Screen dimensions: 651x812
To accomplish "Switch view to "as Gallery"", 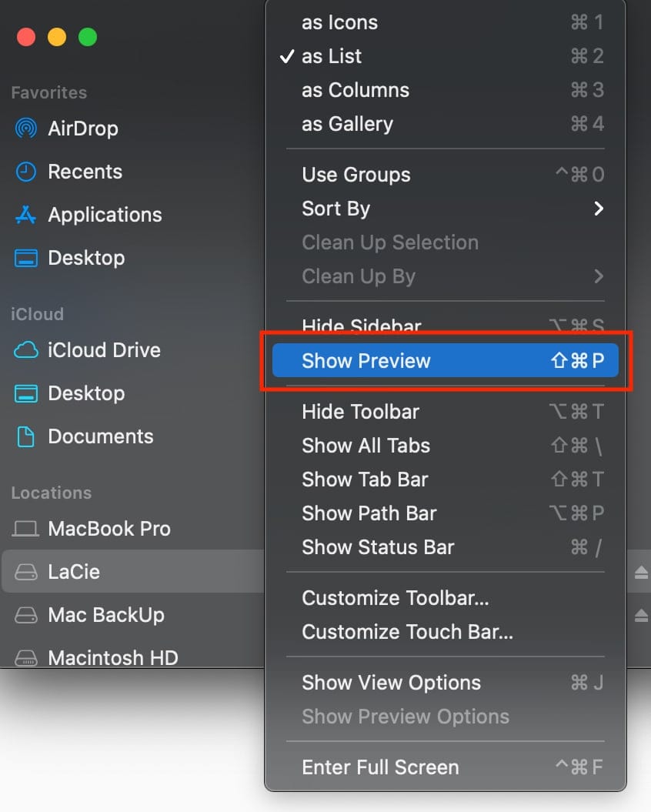I will (347, 124).
